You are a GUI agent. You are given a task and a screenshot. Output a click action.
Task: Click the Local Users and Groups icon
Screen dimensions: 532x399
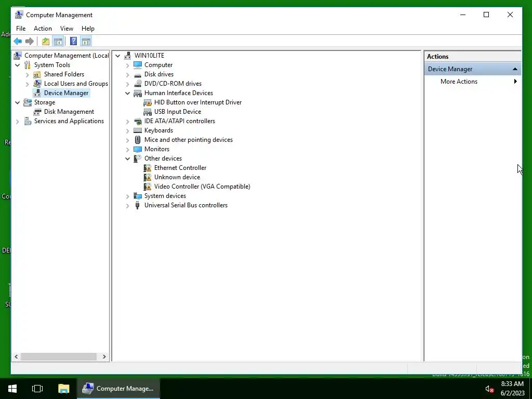pos(37,84)
